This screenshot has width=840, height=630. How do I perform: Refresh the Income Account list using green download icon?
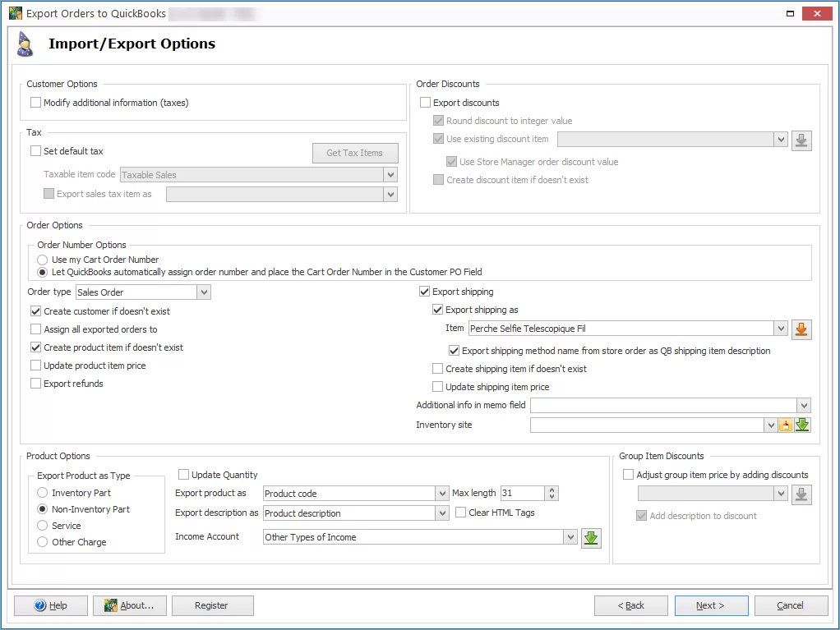coord(590,538)
